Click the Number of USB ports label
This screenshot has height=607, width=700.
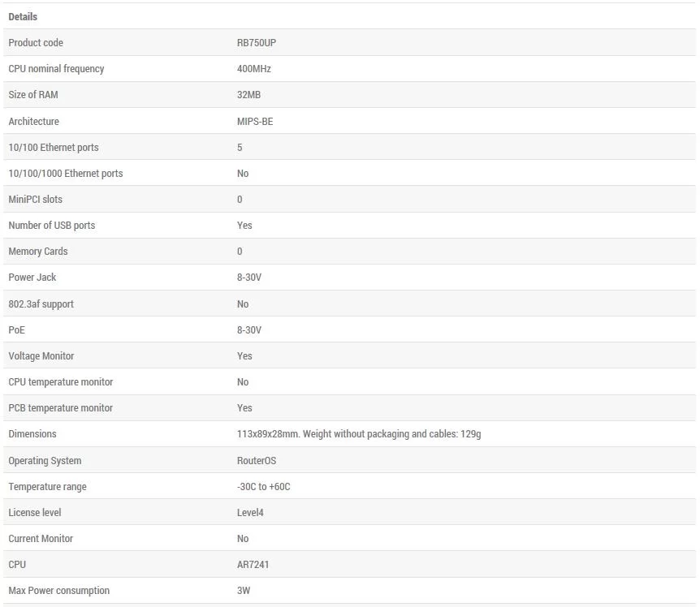[52, 226]
